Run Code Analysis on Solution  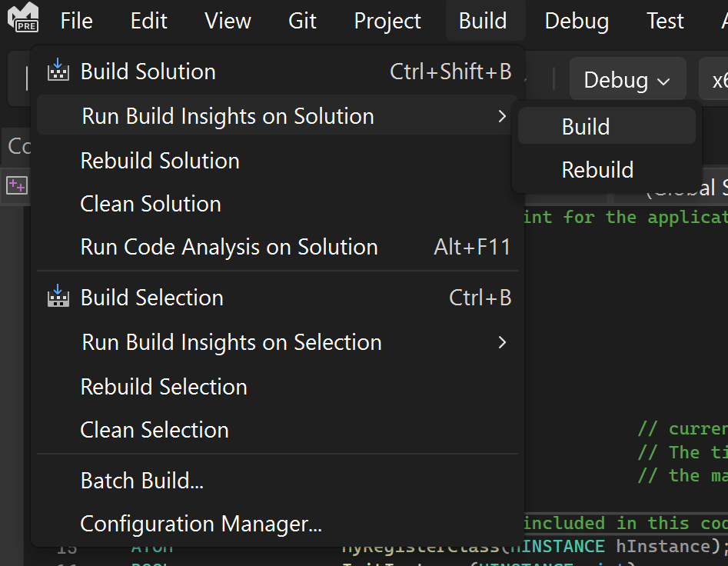click(x=229, y=247)
